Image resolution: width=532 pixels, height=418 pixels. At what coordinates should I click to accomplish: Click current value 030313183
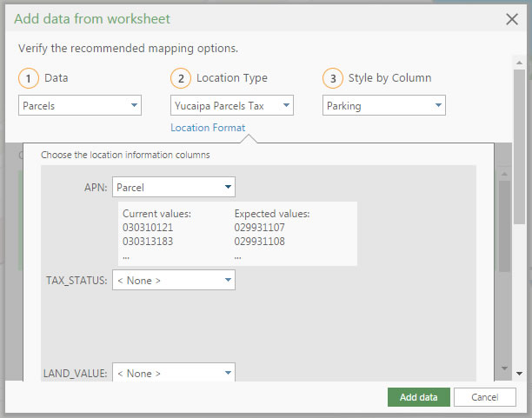pos(148,242)
